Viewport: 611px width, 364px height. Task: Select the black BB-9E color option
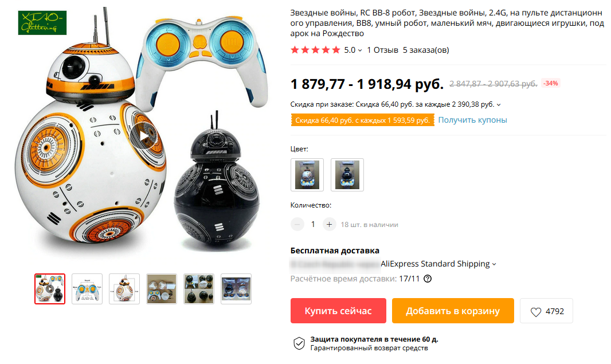[x=347, y=175]
